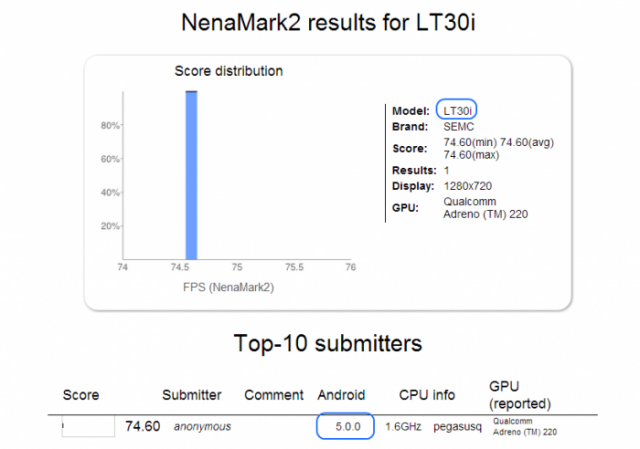Click the NenaMark2 results for LT30i heading
This screenshot has height=449, width=640.
(328, 22)
